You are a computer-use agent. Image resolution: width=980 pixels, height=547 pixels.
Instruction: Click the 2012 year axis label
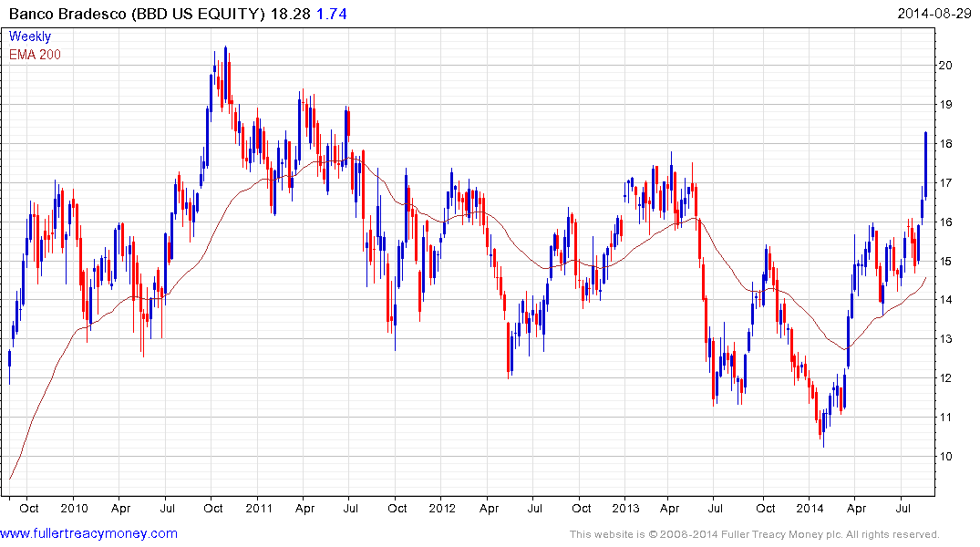point(442,508)
